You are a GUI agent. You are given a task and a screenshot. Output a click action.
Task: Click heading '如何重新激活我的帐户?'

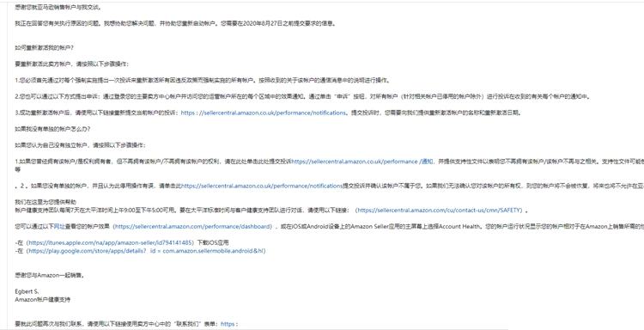45,47
